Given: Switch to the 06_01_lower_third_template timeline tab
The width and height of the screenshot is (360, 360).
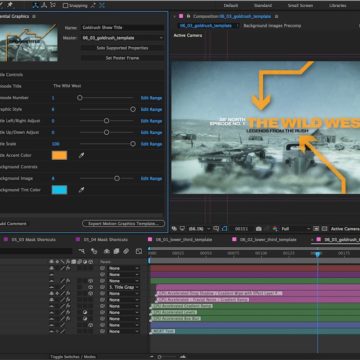Looking at the screenshot, I should click(x=184, y=240).
